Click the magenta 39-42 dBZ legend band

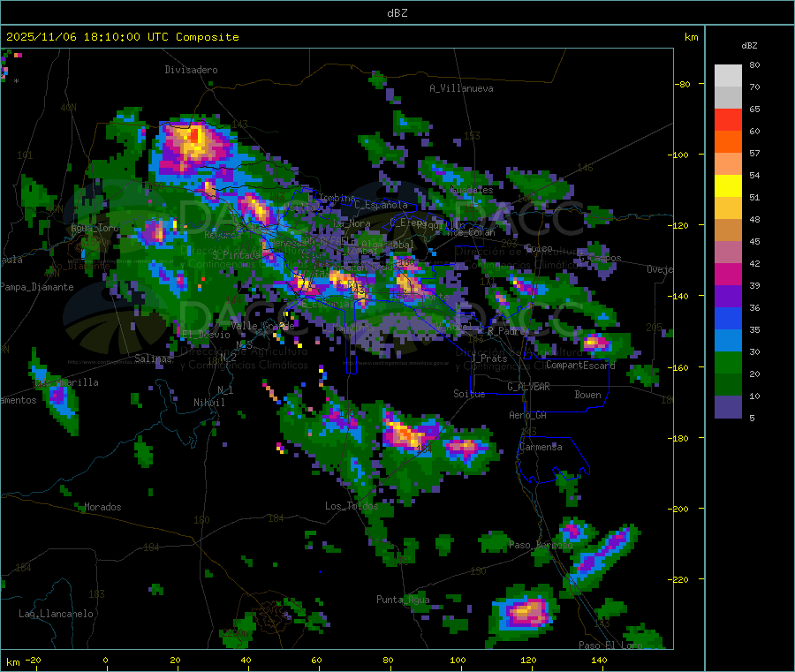pos(728,274)
